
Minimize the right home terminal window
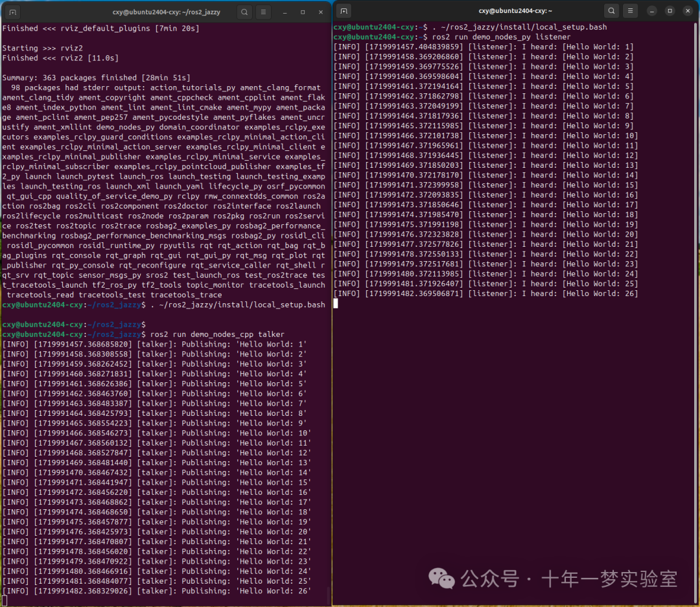[652, 11]
